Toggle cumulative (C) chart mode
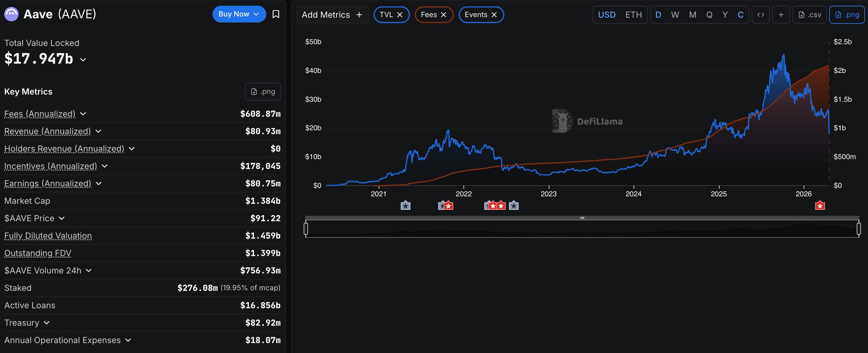868x353 pixels. [741, 15]
